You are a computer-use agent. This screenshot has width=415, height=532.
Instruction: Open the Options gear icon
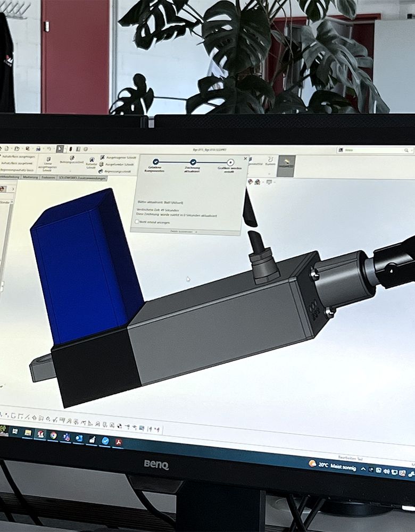click(86, 149)
